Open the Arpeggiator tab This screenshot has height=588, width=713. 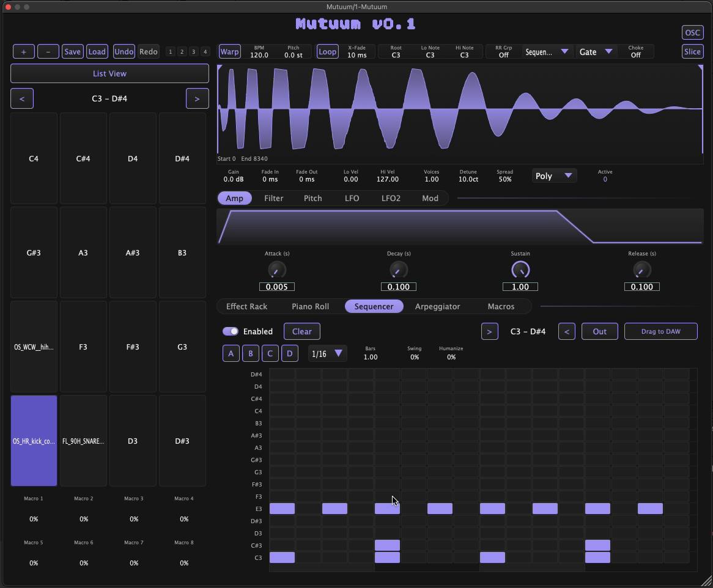pos(437,306)
